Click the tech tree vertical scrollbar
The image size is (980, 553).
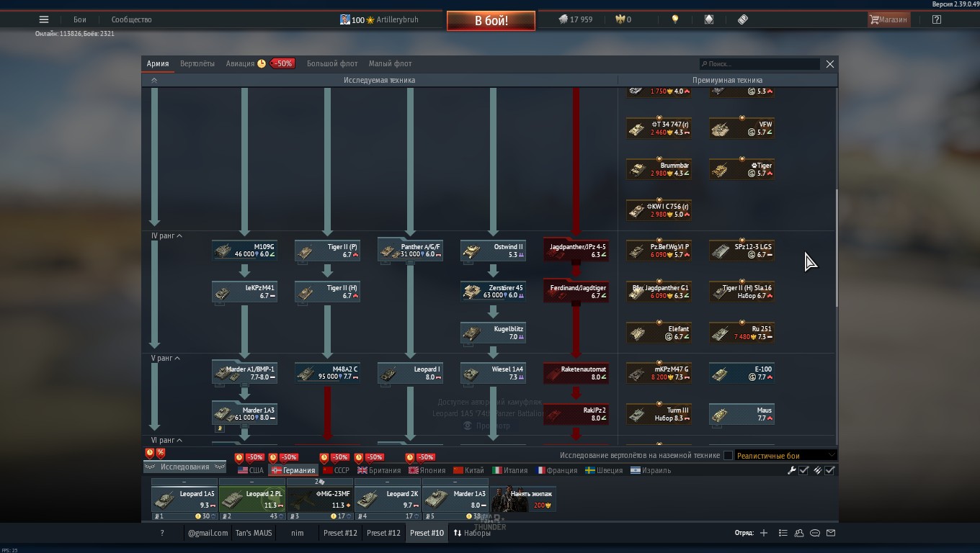[836, 248]
